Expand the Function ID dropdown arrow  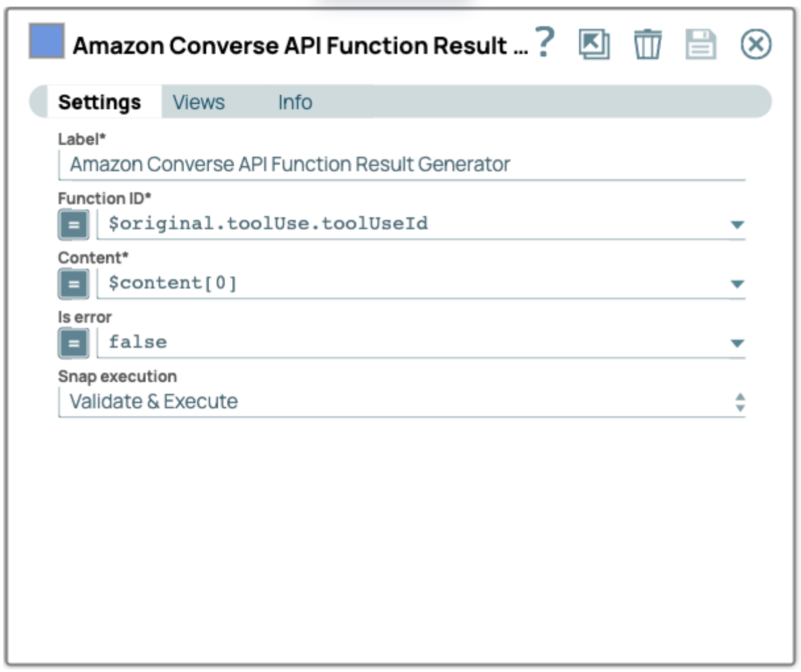coord(737,225)
